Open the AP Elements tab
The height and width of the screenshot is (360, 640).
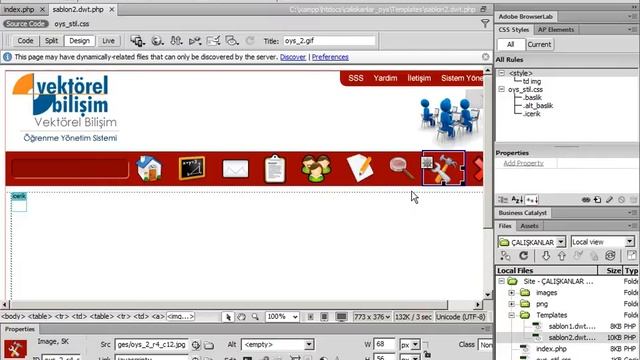(x=556, y=29)
